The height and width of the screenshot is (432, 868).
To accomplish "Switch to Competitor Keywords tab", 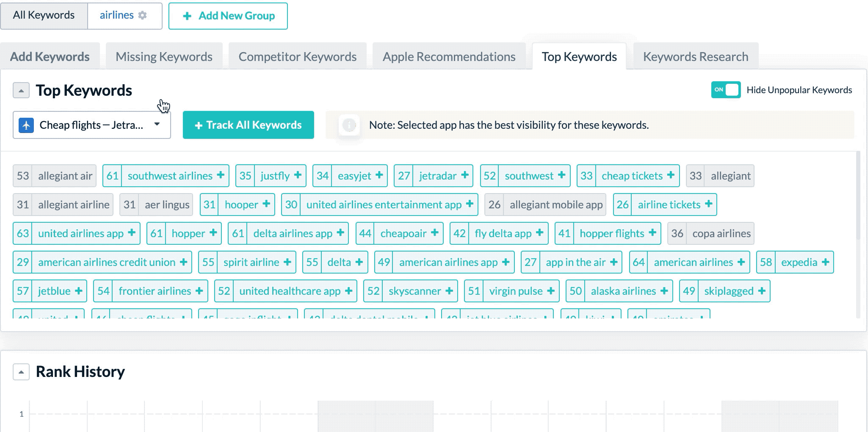I will click(x=297, y=57).
